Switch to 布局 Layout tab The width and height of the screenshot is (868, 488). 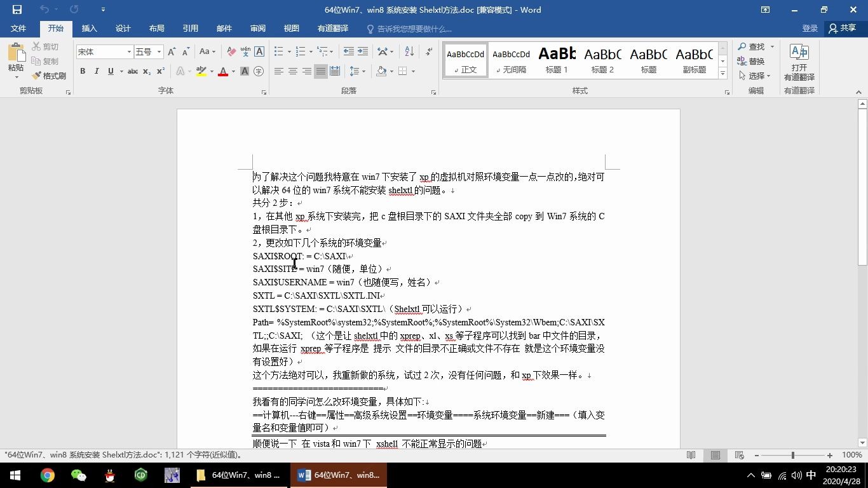pos(157,29)
